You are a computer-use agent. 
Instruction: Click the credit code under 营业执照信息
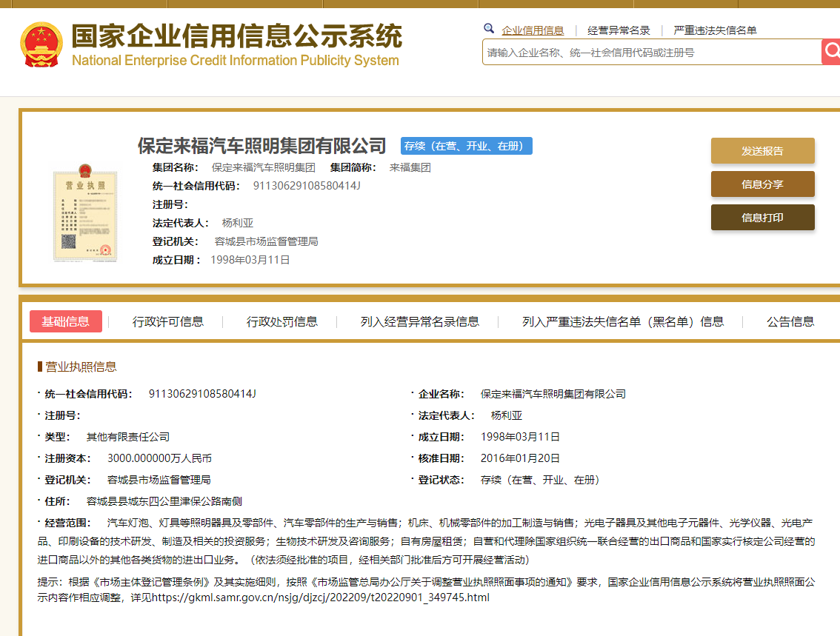point(202,394)
